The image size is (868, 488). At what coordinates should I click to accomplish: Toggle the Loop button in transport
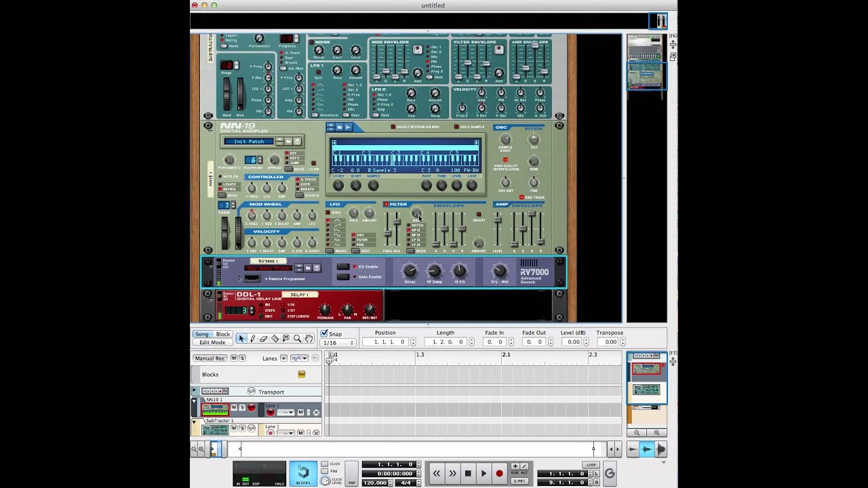(591, 465)
